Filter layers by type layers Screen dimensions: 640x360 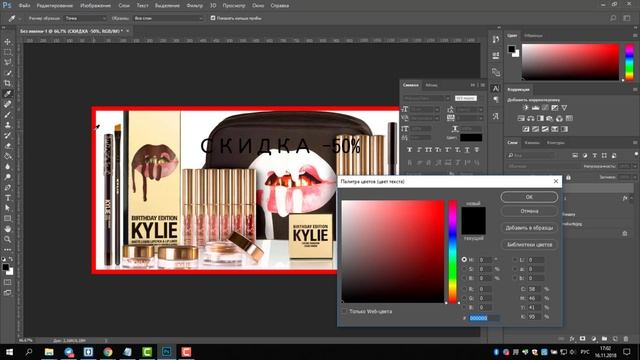595,156
